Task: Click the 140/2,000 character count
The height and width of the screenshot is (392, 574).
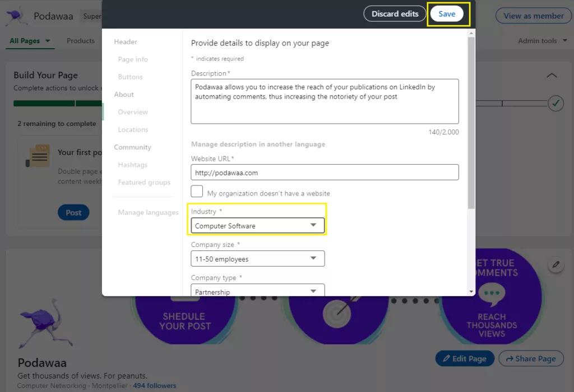Action: (443, 132)
